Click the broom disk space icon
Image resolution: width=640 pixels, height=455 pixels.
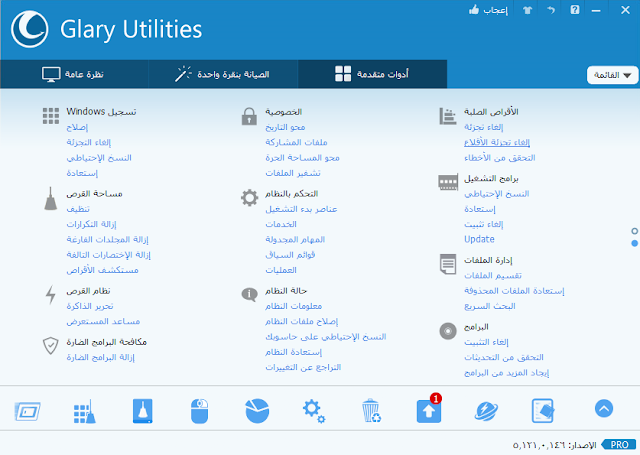tap(51, 199)
